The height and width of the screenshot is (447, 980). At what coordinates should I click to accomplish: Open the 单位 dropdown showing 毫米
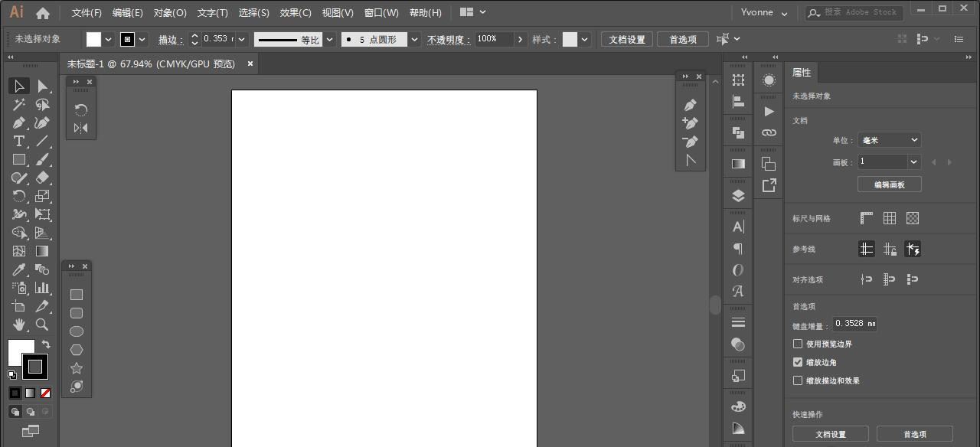tap(889, 139)
